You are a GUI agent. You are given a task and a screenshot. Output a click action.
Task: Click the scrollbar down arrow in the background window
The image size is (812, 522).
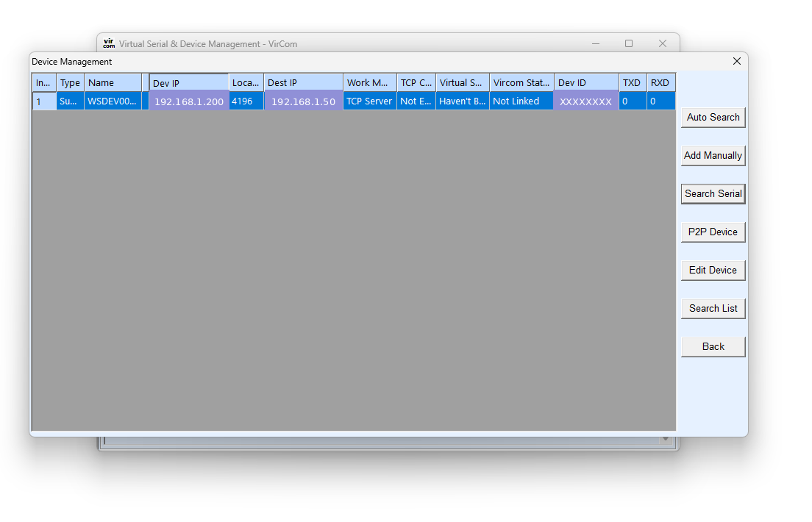[666, 440]
